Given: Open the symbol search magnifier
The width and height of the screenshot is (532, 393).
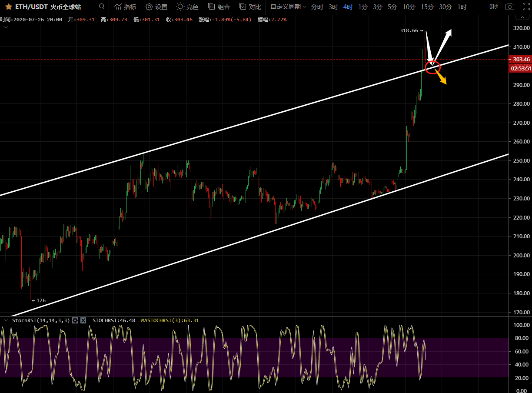Looking at the screenshot, I should (101, 7).
